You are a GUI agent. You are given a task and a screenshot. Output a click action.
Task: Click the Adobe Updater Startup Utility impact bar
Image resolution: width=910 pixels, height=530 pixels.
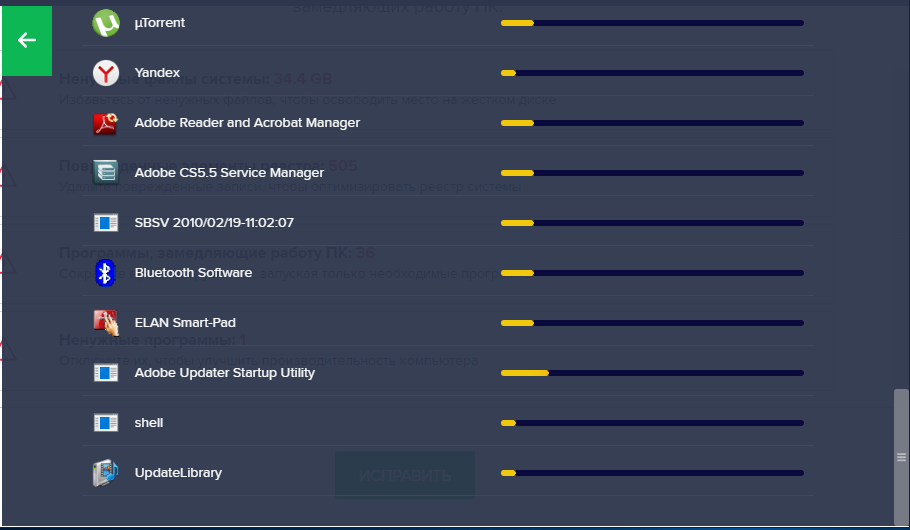(652, 373)
